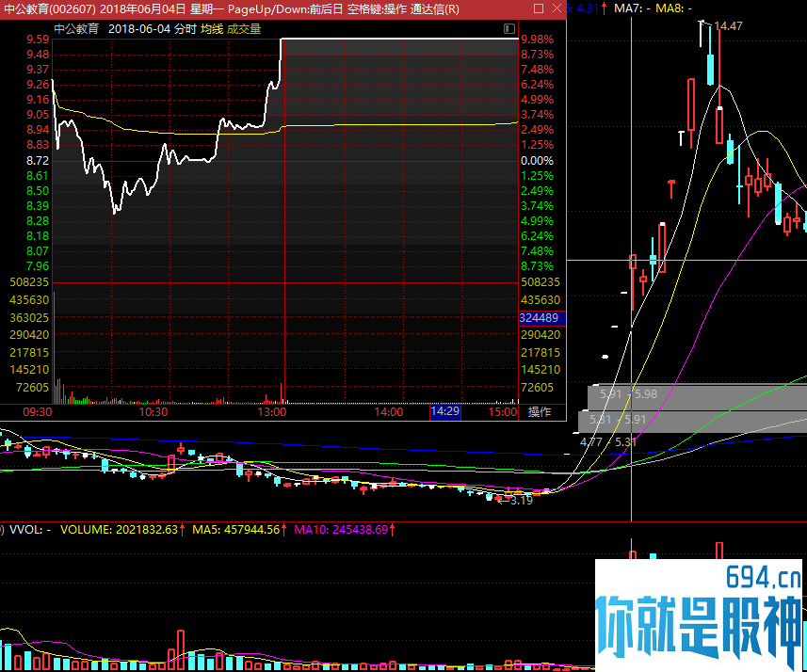Click the highlighted 324489 volume value
Screen dimensions: 807x672
[542, 318]
